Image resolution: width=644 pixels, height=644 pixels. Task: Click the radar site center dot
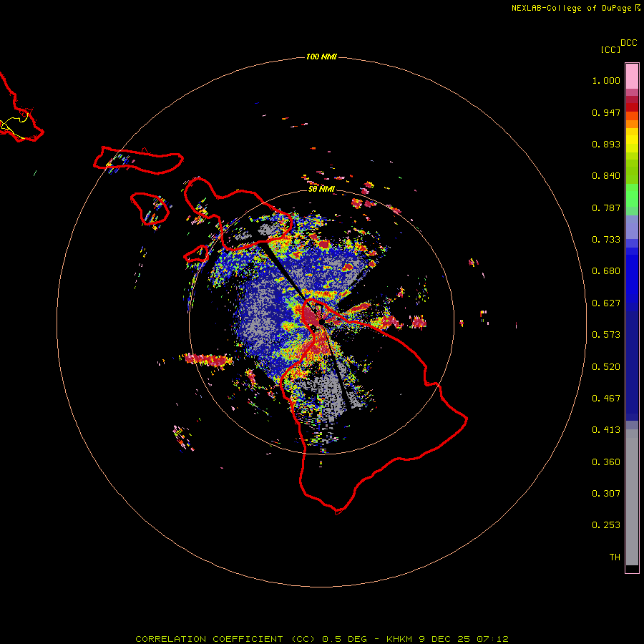pos(321,322)
